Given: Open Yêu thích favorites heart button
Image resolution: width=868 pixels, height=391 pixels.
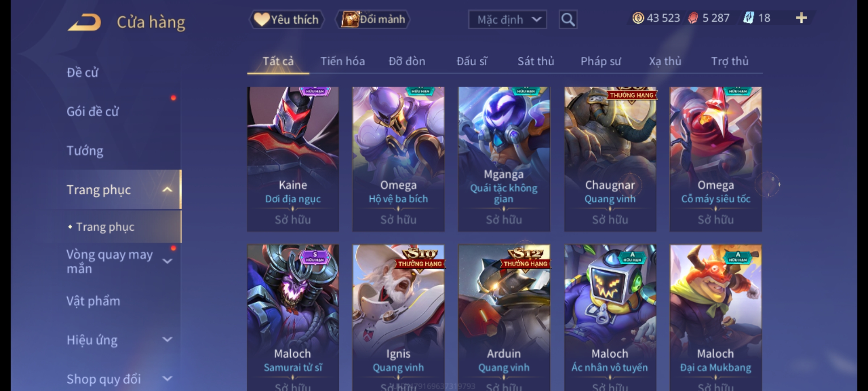Looking at the screenshot, I should pos(286,20).
